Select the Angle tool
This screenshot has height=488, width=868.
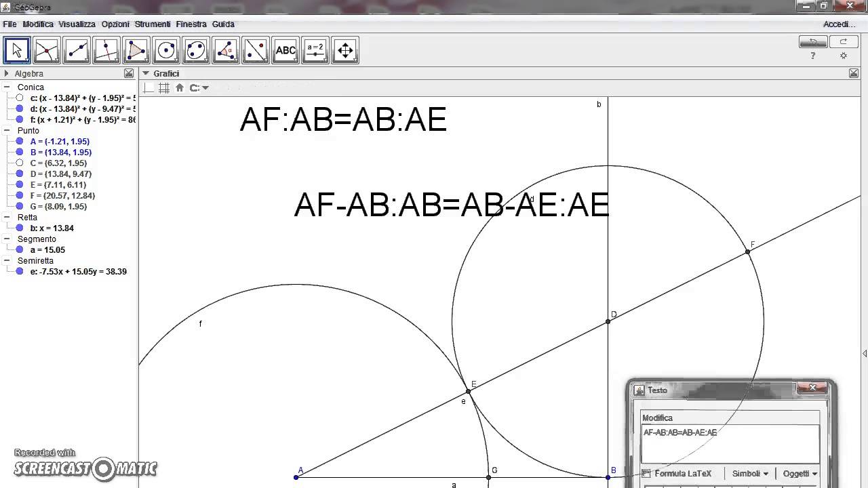[x=226, y=50]
